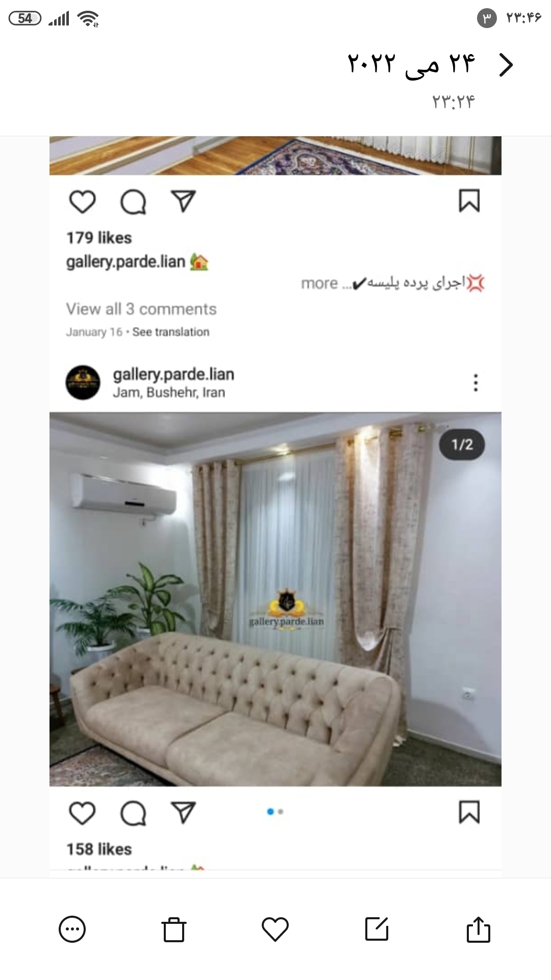Like the post with 179 likes
Image resolution: width=551 pixels, height=980 pixels.
coord(82,202)
